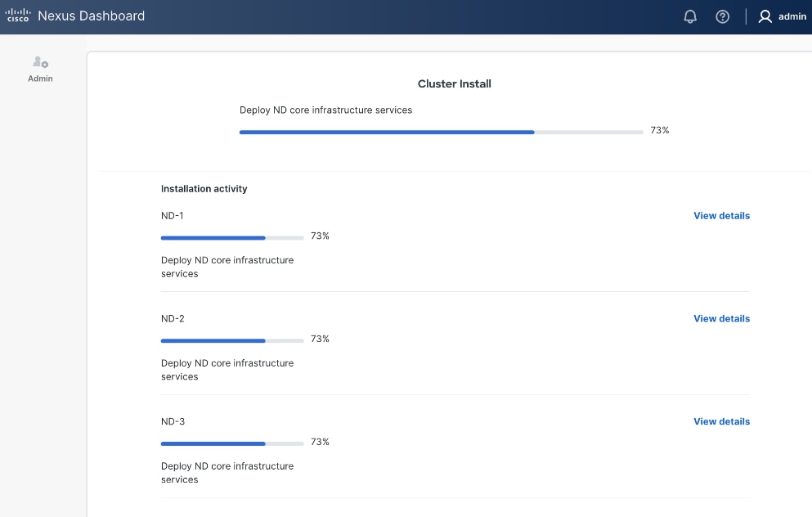Screen dimensions: 812x517
Task: Select the Admin icon in the left sidebar
Action: tap(39, 65)
